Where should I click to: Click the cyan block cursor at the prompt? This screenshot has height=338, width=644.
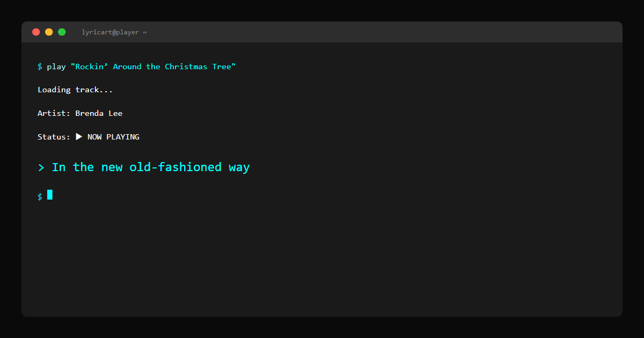[x=50, y=195]
